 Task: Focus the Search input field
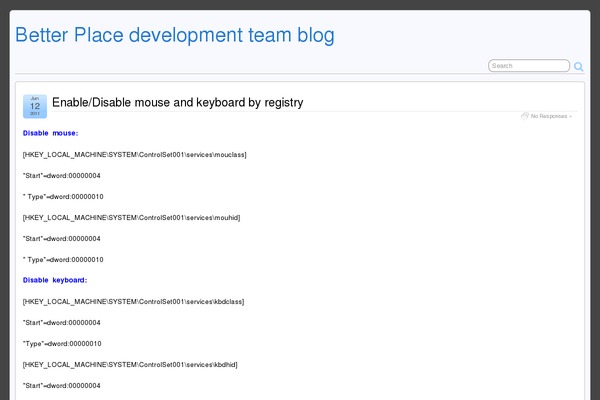click(529, 65)
